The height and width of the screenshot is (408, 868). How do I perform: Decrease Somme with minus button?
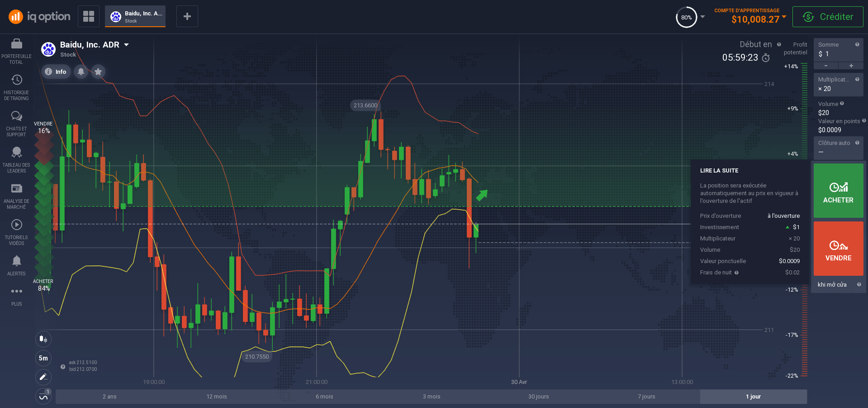826,66
